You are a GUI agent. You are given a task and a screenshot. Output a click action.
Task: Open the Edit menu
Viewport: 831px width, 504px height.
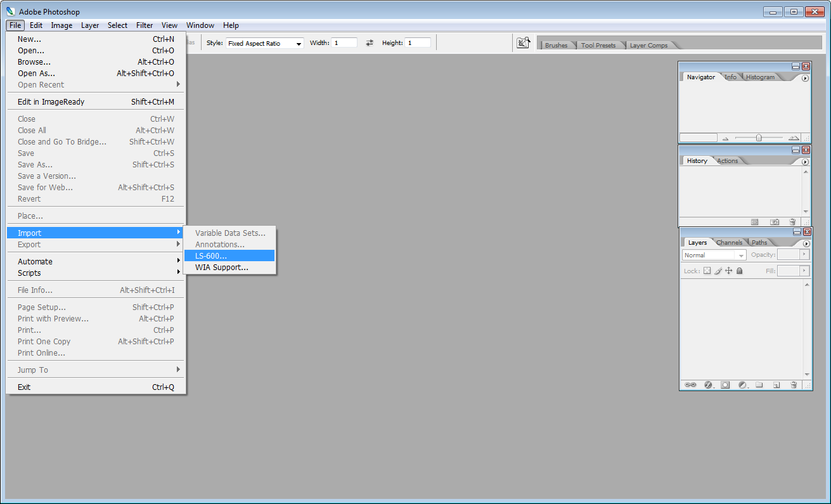(36, 25)
